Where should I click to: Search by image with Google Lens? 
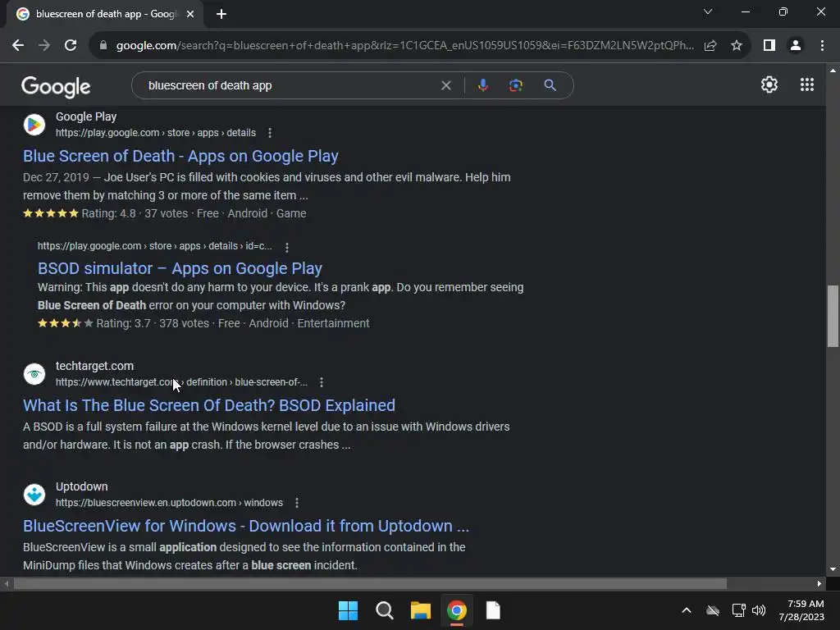pyautogui.click(x=516, y=85)
